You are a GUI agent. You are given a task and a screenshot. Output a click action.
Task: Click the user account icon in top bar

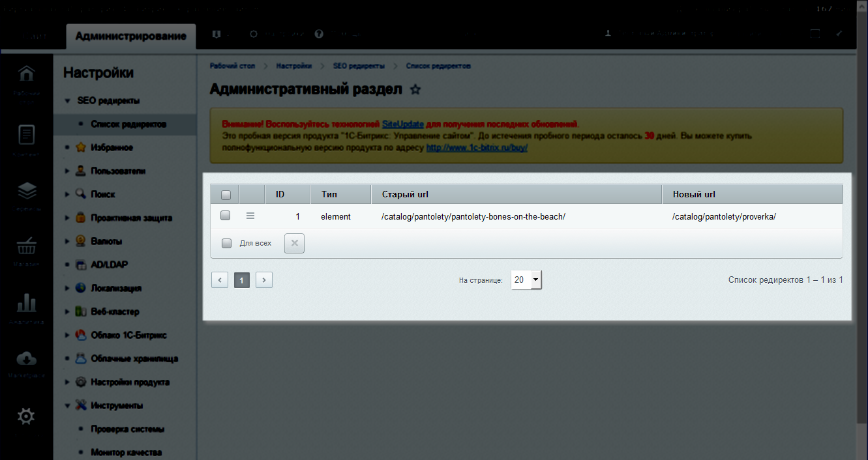pyautogui.click(x=608, y=33)
